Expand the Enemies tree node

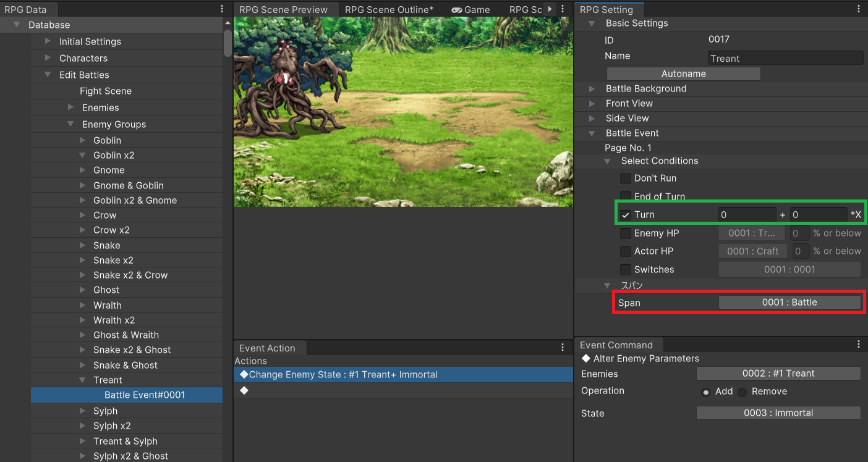pyautogui.click(x=70, y=107)
